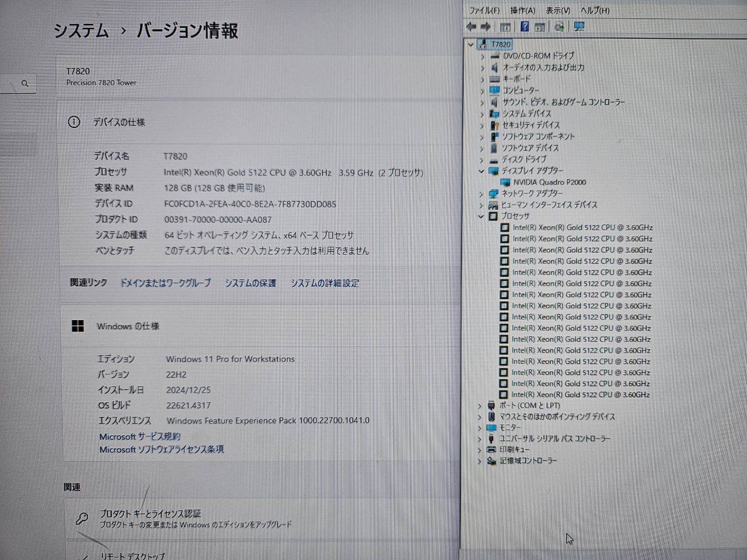Viewport: 747px width, 560px height.
Task: Click the key icon of プロダクト キーとライセンス認証
Action: 82,518
